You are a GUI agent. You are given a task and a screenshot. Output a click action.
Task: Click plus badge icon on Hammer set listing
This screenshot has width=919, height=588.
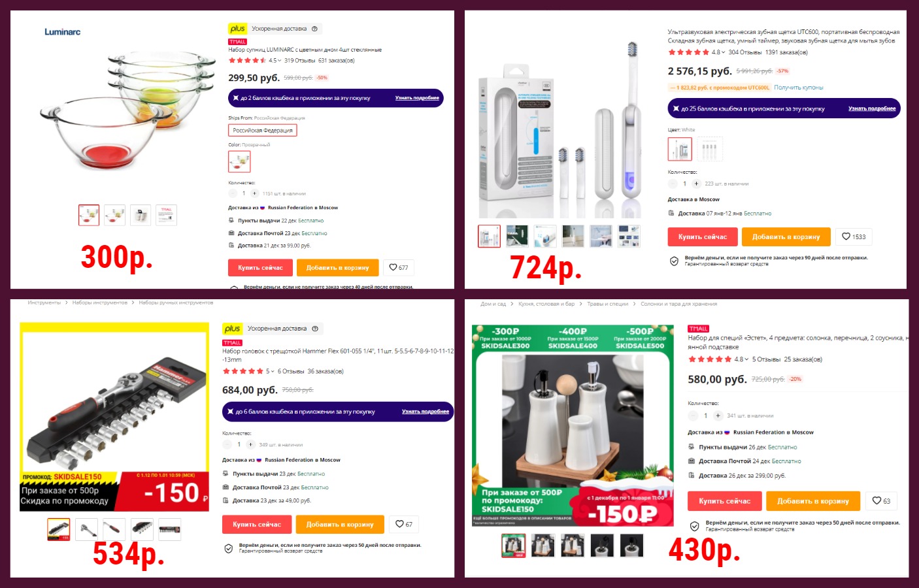232,329
